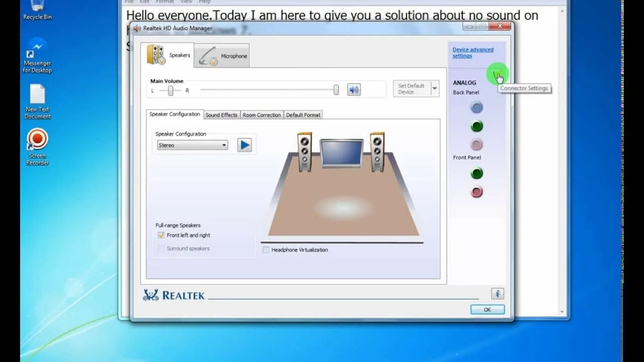Open Connector Settings folder icon

click(x=497, y=75)
